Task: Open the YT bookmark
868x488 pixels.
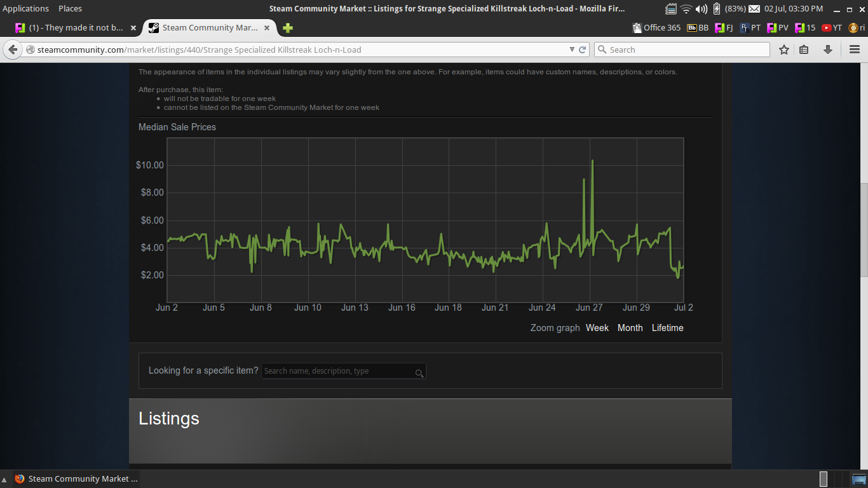Action: click(832, 28)
